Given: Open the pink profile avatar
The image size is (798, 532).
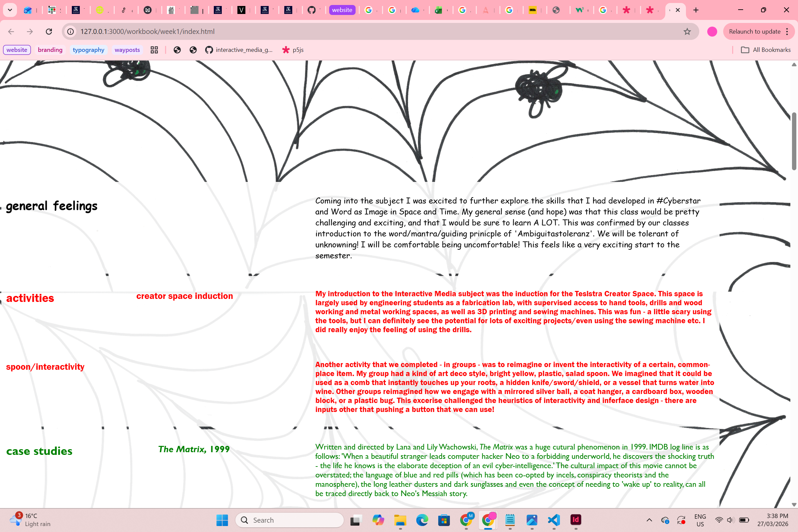Looking at the screenshot, I should tap(712, 32).
